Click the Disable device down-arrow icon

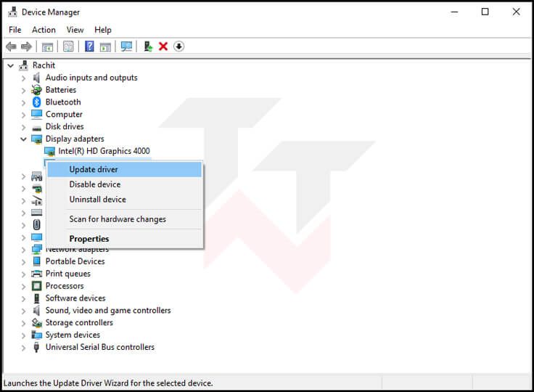pos(178,46)
